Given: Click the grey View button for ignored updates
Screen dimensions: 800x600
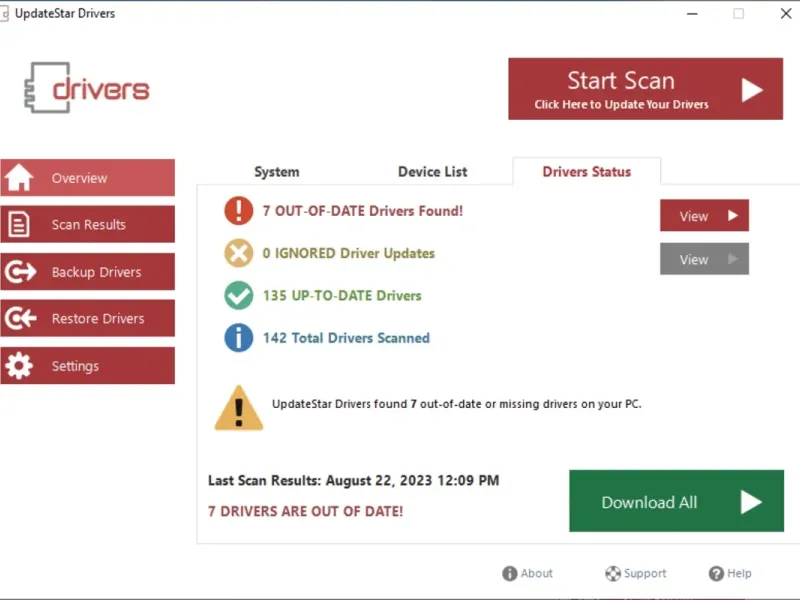Looking at the screenshot, I should 704,259.
